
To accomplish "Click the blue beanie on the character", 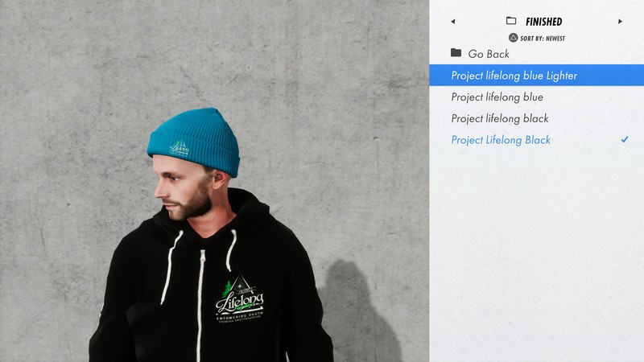I will click(x=196, y=139).
